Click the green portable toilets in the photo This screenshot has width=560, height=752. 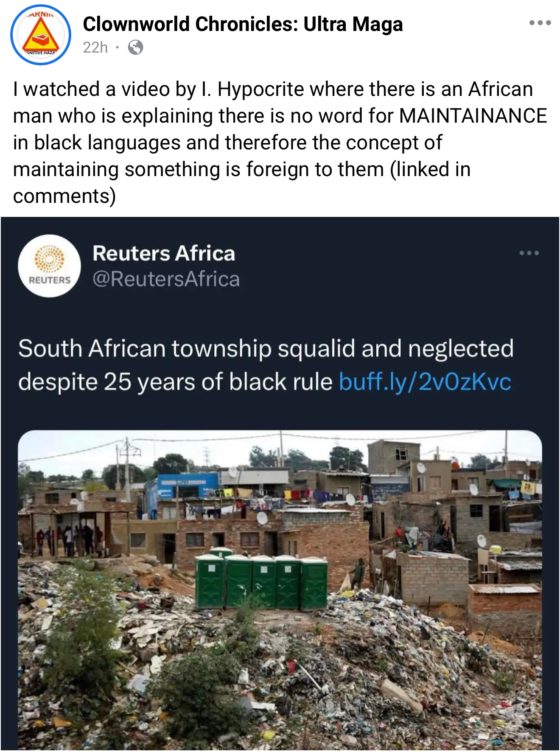pos(261,581)
